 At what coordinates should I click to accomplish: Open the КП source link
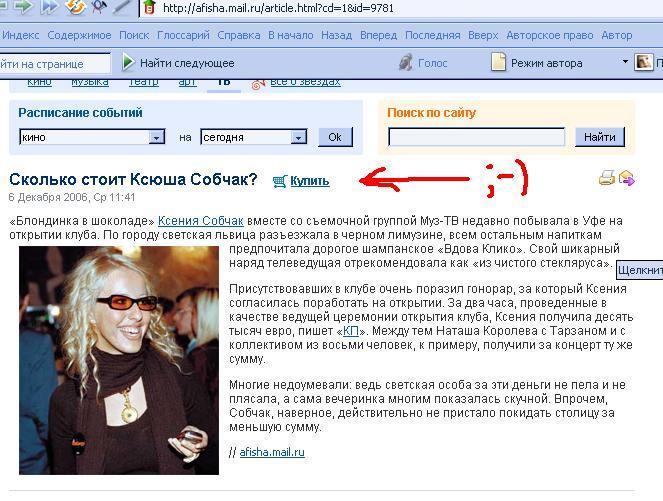[x=351, y=331]
